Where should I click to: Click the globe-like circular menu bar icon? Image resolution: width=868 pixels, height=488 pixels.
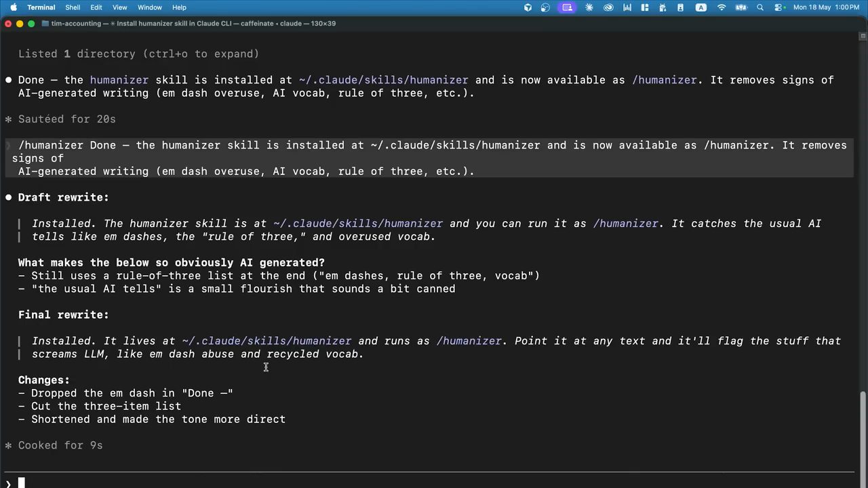(545, 7)
